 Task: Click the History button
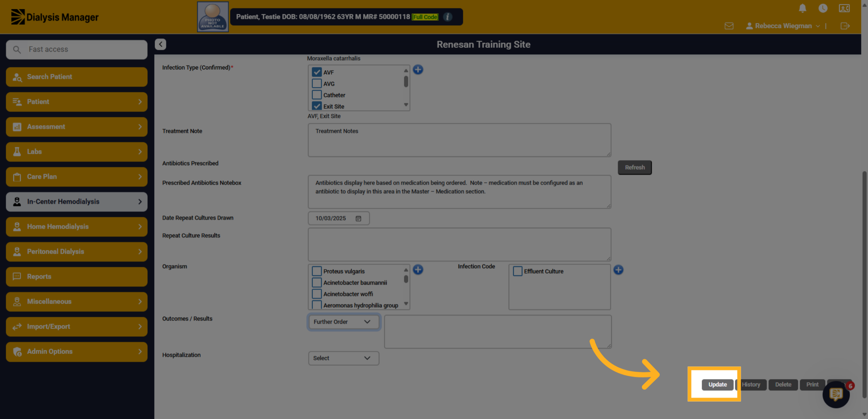[x=751, y=385]
